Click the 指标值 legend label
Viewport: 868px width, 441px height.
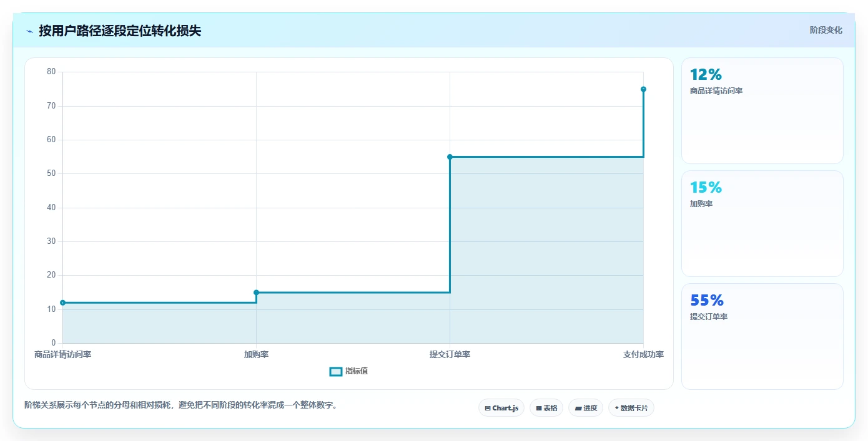357,371
